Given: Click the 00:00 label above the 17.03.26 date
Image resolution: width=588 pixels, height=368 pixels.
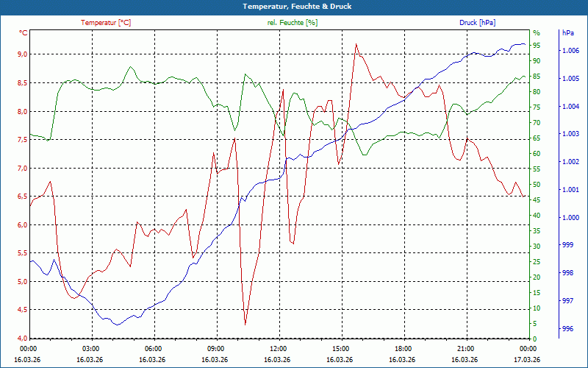Looking at the screenshot, I should pos(528,348).
